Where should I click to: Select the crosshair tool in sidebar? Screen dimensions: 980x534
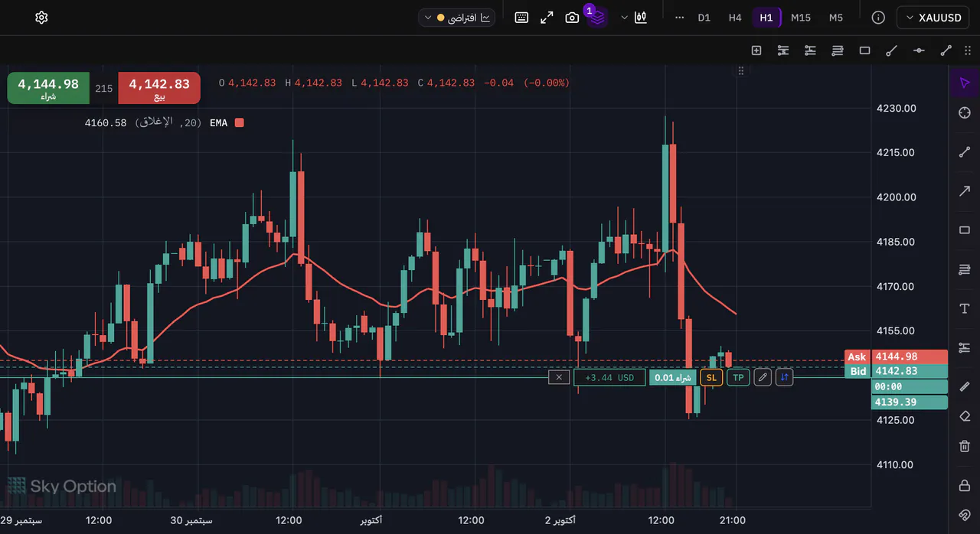coord(965,112)
